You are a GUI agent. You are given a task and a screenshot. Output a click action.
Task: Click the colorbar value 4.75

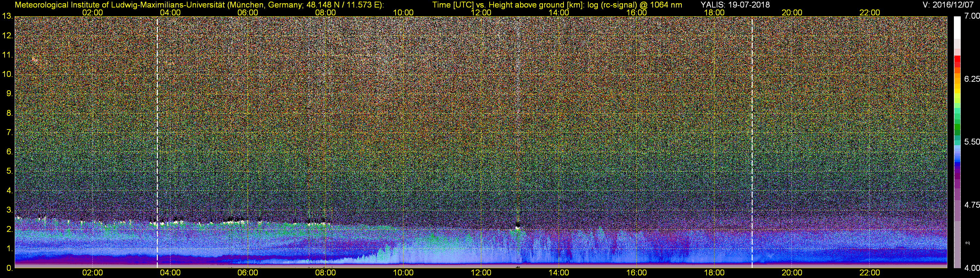click(972, 205)
